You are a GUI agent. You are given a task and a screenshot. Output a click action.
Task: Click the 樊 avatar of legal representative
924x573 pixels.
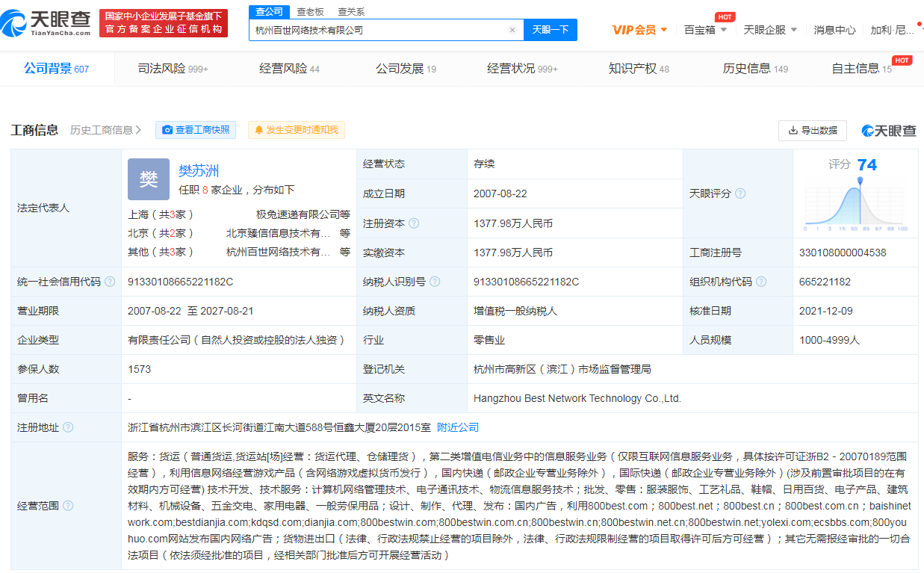coord(149,179)
